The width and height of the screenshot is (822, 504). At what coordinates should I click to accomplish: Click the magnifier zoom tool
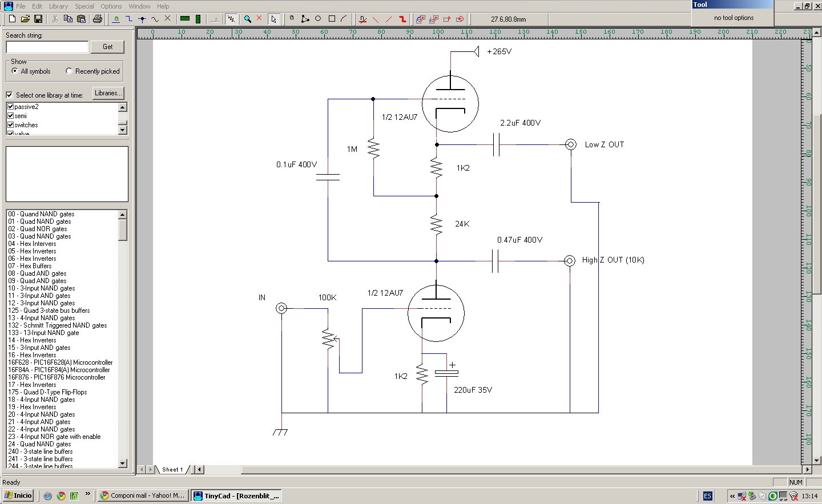[x=248, y=19]
